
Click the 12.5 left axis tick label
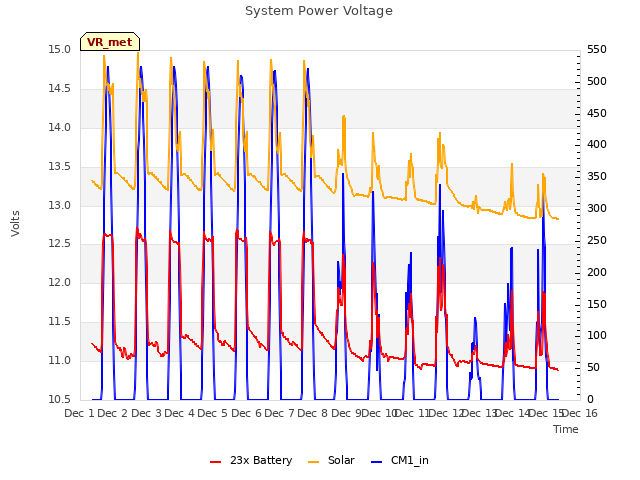pos(60,244)
